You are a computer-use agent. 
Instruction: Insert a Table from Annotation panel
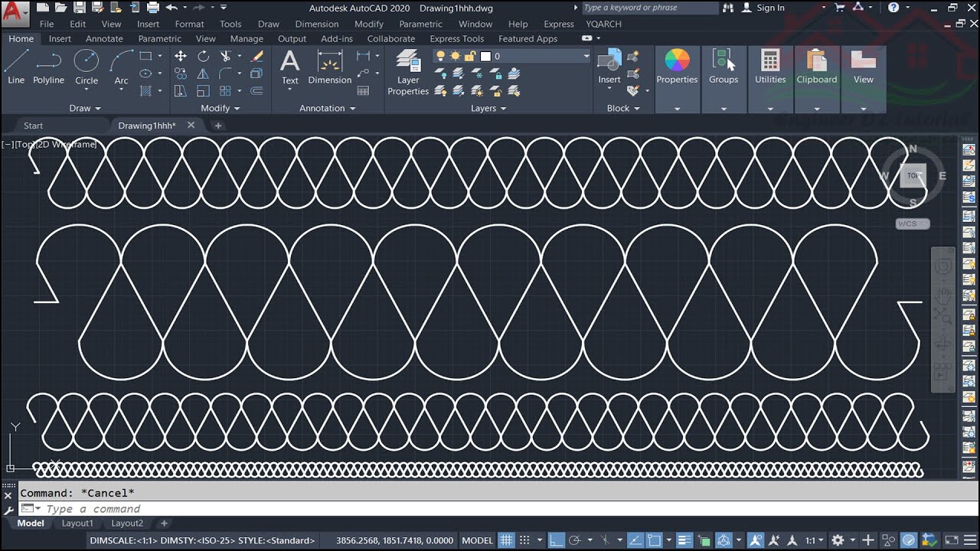pos(363,90)
